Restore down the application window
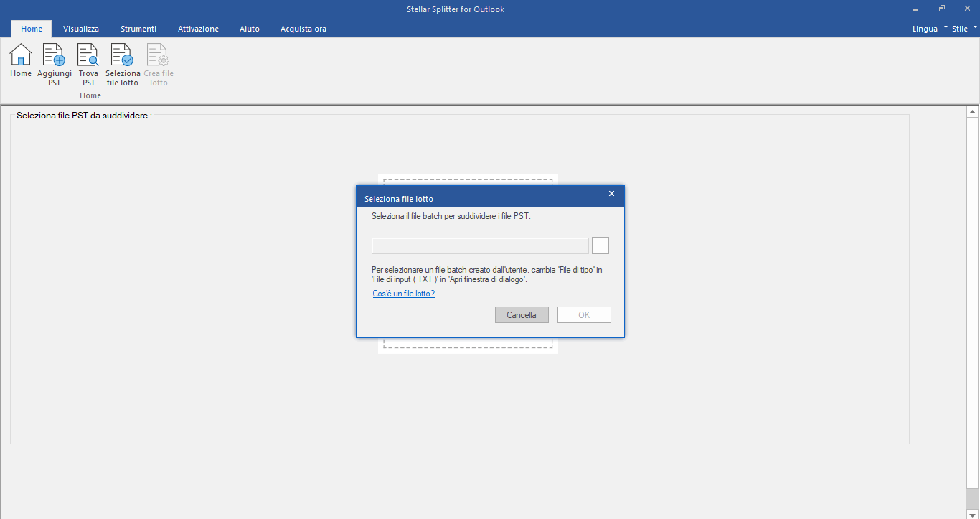 coord(941,9)
